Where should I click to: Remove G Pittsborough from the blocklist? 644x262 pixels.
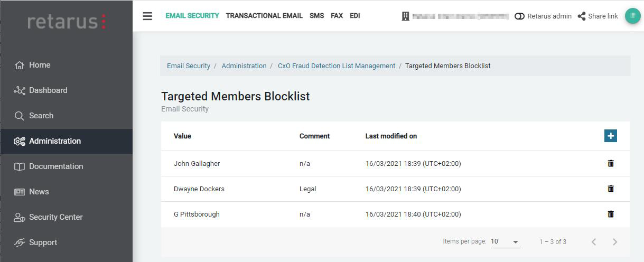[x=611, y=214]
